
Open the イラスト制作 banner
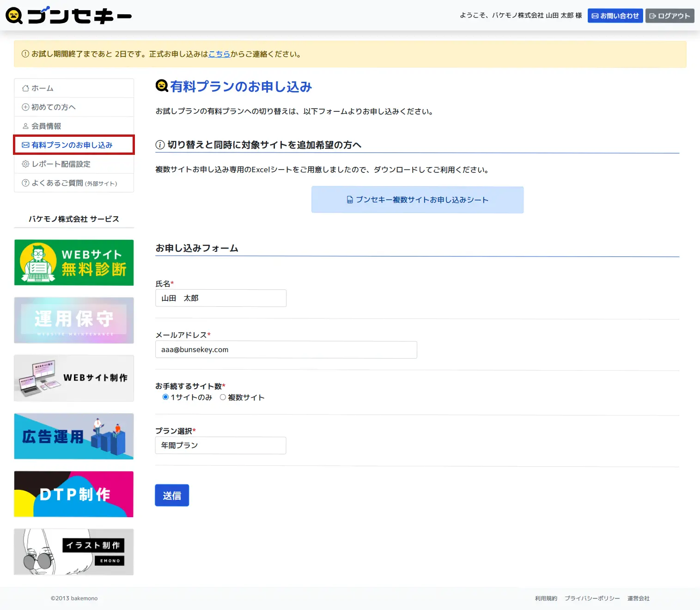(74, 552)
